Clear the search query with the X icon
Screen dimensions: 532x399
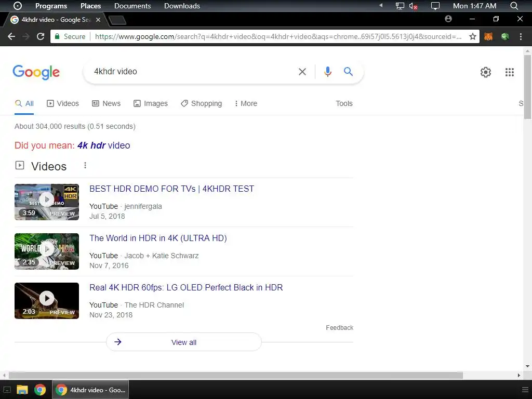coord(302,72)
